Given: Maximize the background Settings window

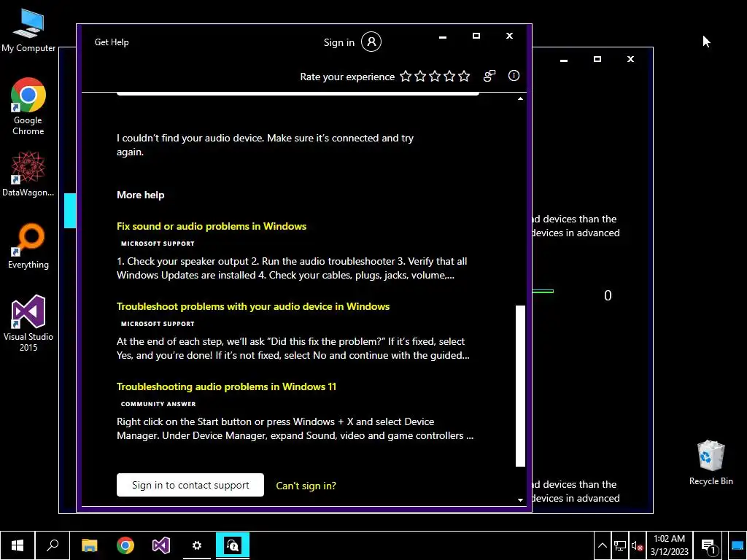Looking at the screenshot, I should pos(597,60).
